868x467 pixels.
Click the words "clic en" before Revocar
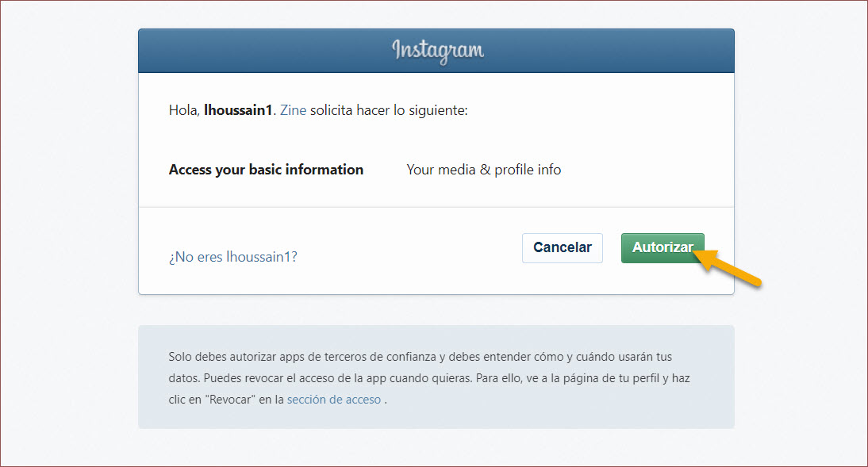186,400
